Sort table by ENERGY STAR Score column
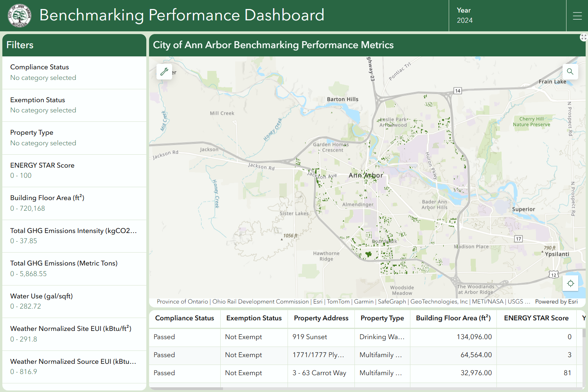The image size is (588, 392). (x=536, y=318)
